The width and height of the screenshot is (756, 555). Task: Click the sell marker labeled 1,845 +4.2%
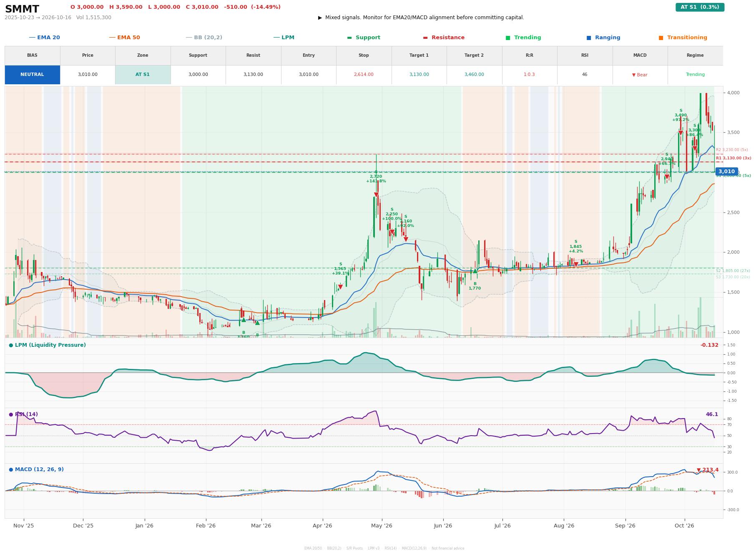(576, 265)
